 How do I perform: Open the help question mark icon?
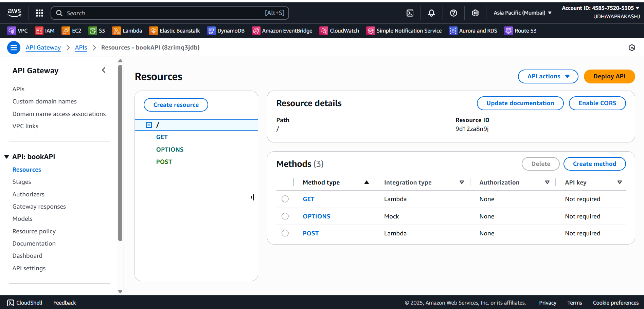click(453, 13)
